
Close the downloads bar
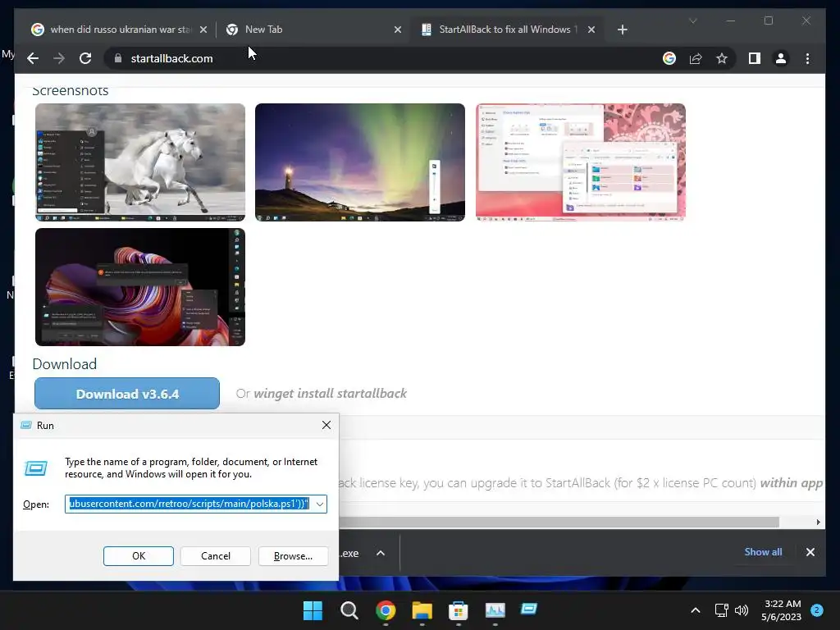coord(810,552)
